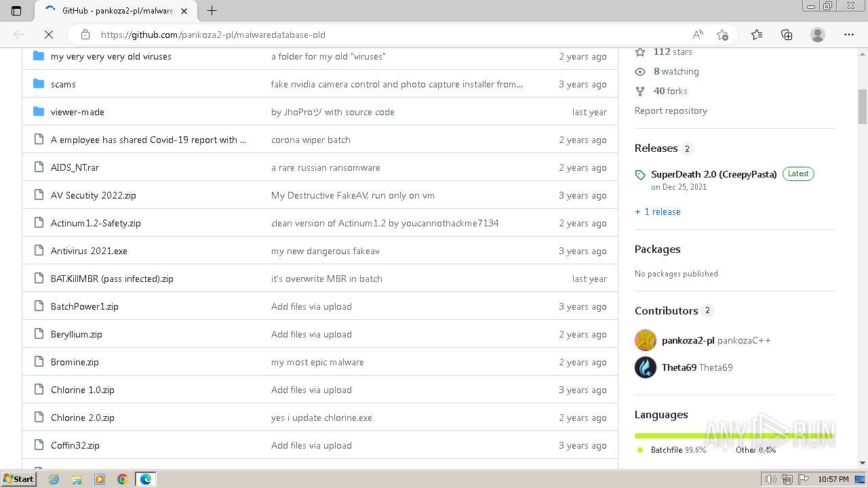Open 'it's overwrite MBR in batch' commit message
Screen dimensions: 868x488
pos(327,279)
